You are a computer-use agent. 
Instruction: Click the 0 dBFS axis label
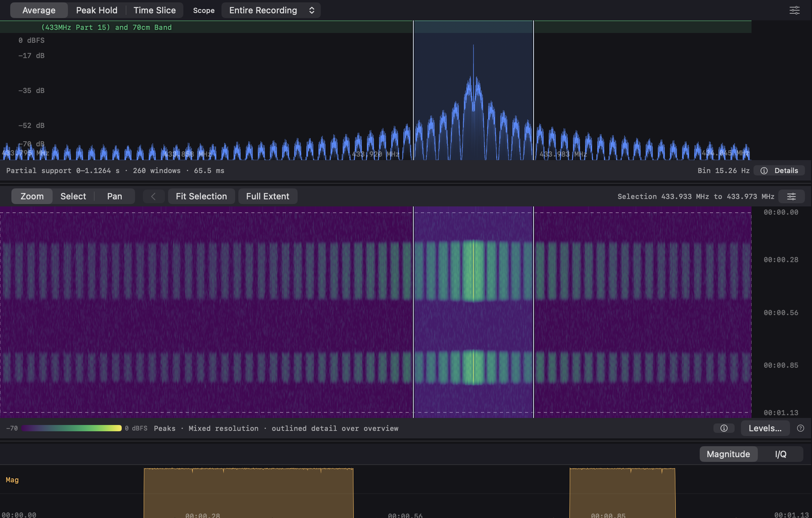(x=31, y=40)
